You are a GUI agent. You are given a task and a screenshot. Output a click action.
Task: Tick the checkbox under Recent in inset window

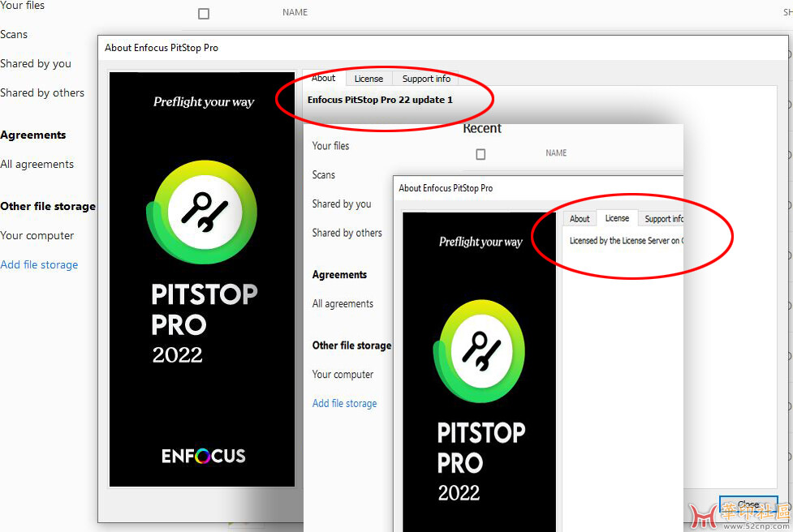(x=481, y=154)
